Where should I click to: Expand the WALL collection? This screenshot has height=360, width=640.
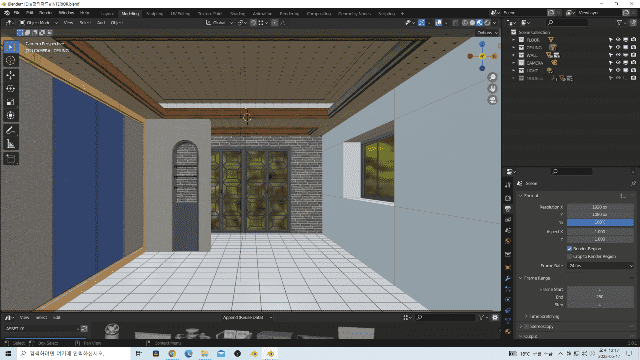coord(513,55)
